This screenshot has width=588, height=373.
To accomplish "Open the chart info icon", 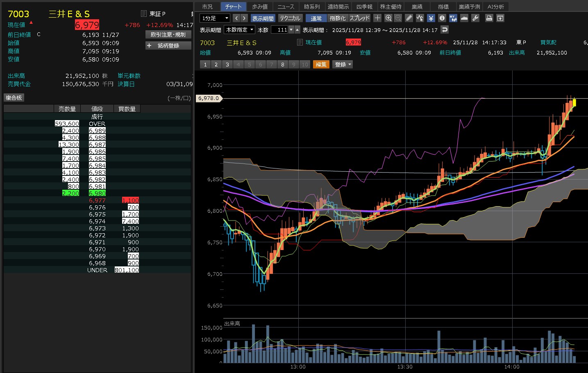I will (442, 18).
